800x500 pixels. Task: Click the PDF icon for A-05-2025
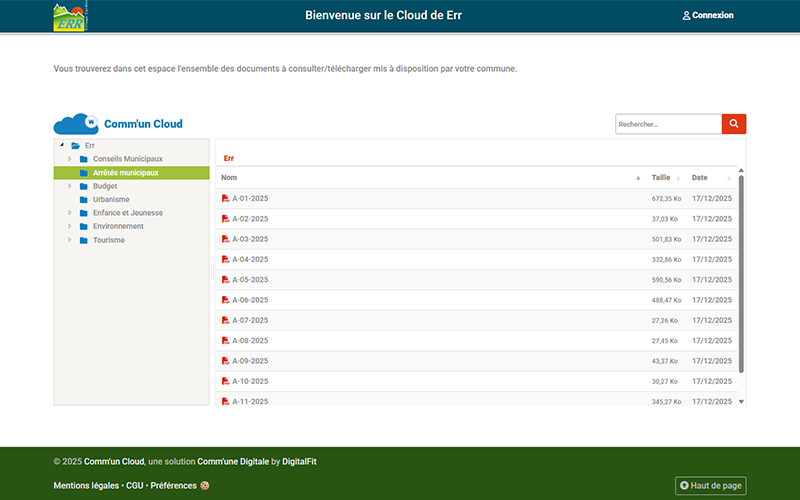pos(226,280)
